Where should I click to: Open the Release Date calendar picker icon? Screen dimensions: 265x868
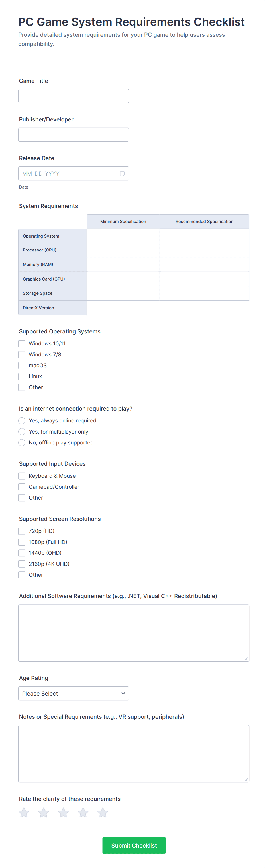[122, 174]
